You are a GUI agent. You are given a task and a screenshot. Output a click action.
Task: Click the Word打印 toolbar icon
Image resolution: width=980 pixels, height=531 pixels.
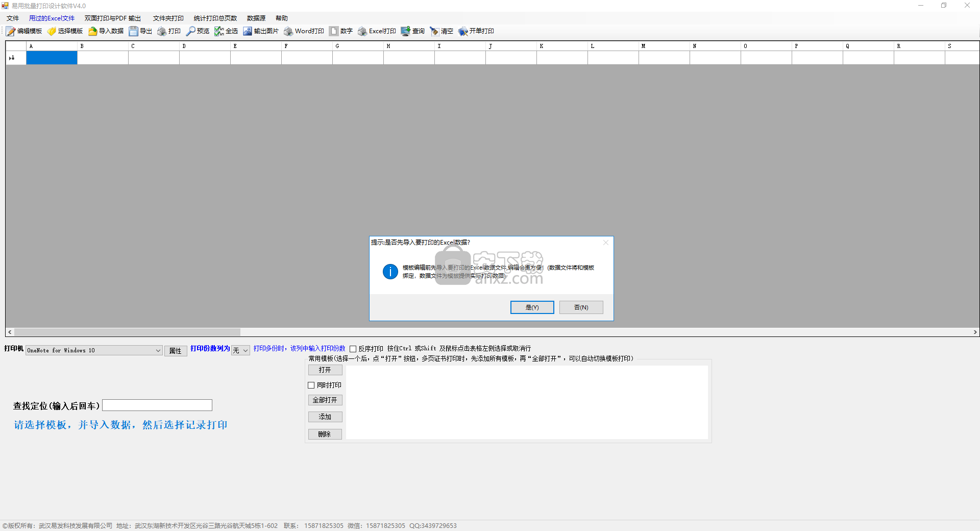(288, 31)
